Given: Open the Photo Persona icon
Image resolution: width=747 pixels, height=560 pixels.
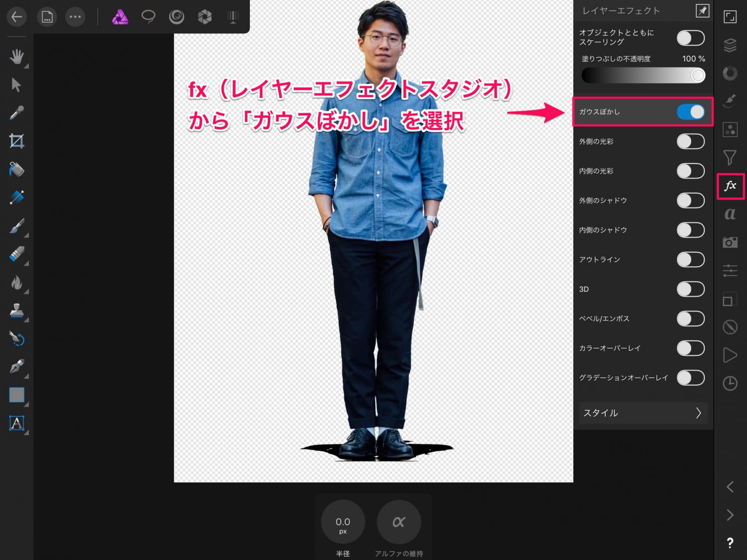Looking at the screenshot, I should 120,17.
